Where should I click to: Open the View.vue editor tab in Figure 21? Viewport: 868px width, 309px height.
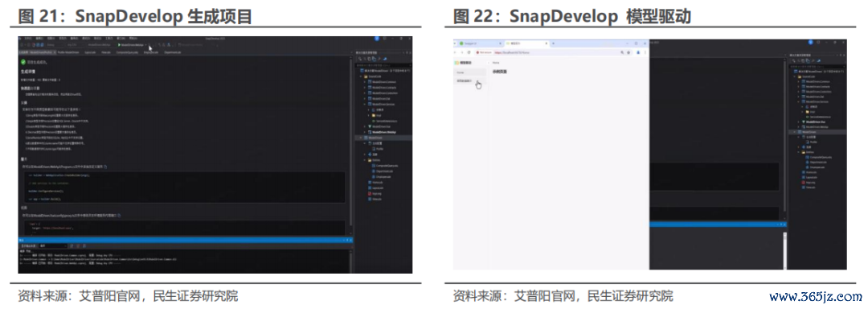[106, 52]
